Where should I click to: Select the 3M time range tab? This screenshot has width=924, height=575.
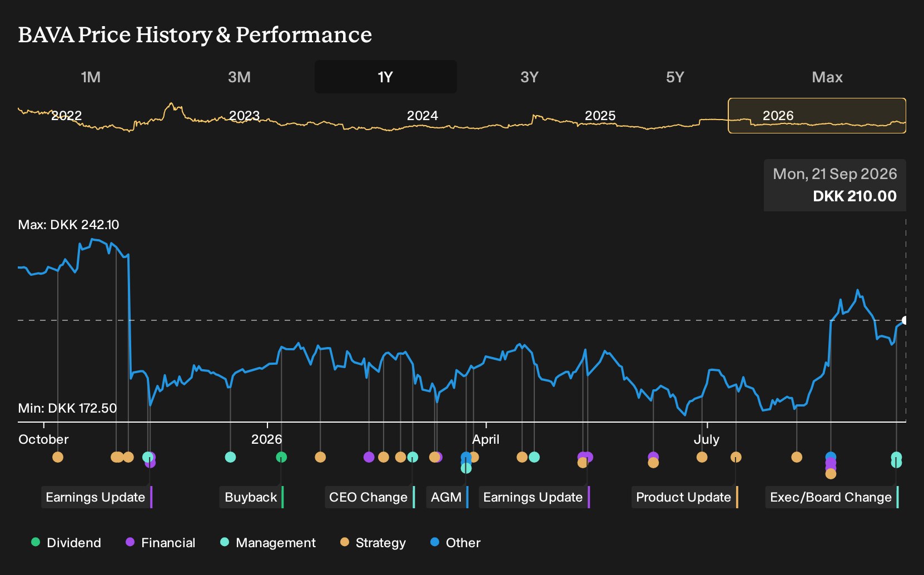[239, 77]
